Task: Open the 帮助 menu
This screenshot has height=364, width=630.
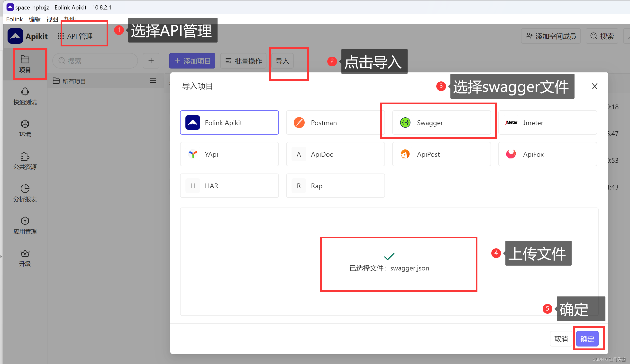Action: tap(70, 19)
